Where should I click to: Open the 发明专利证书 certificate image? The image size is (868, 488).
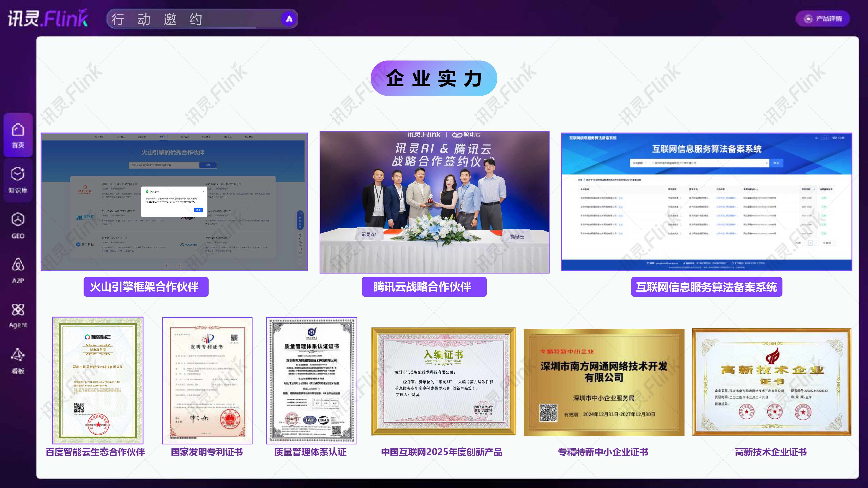coord(207,381)
